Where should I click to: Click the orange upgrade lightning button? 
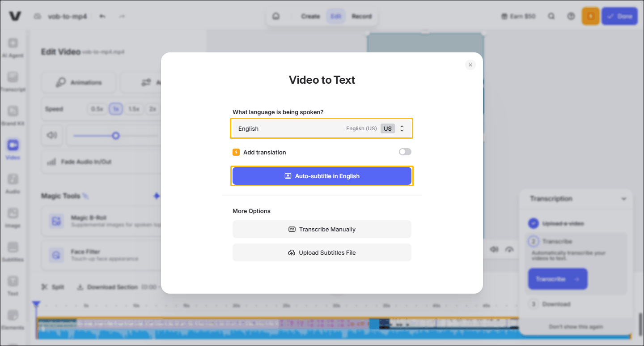click(x=591, y=16)
